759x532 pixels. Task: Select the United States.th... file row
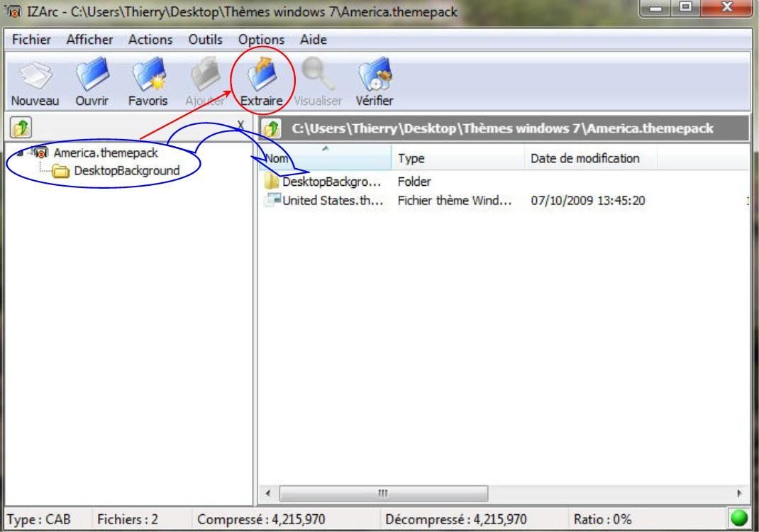[504, 201]
